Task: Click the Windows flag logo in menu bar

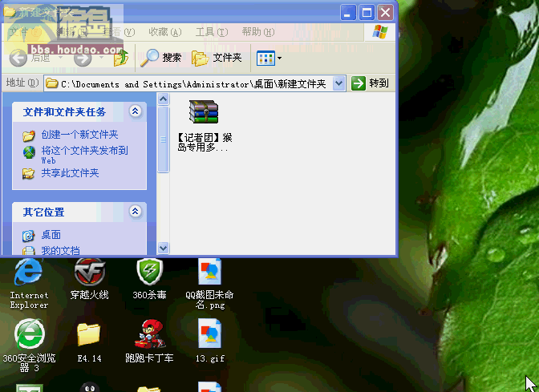Action: tap(380, 32)
